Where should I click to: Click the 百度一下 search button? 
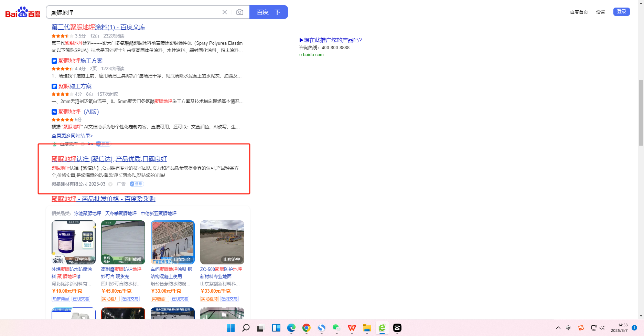[x=269, y=12]
